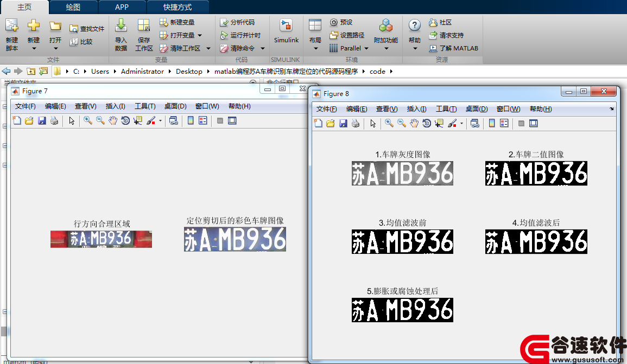Click Show Plot Tools icon in Figure 8

[x=534, y=124]
